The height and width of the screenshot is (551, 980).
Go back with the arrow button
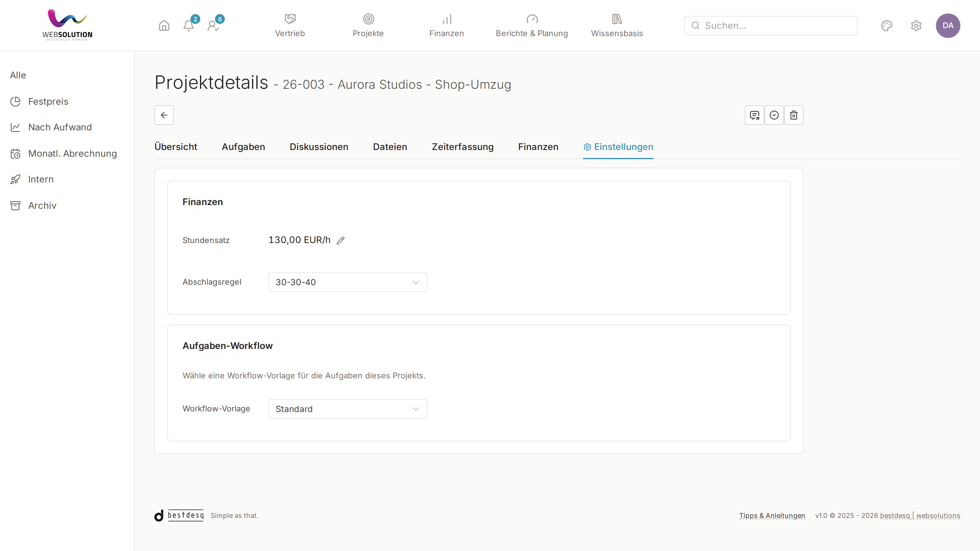coord(164,115)
